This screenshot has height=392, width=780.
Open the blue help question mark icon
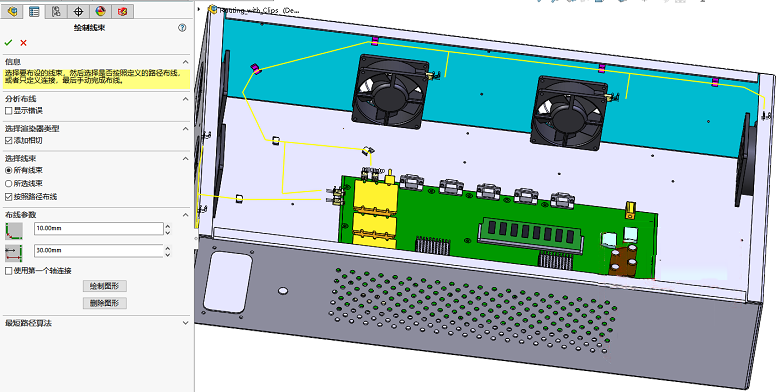click(182, 28)
